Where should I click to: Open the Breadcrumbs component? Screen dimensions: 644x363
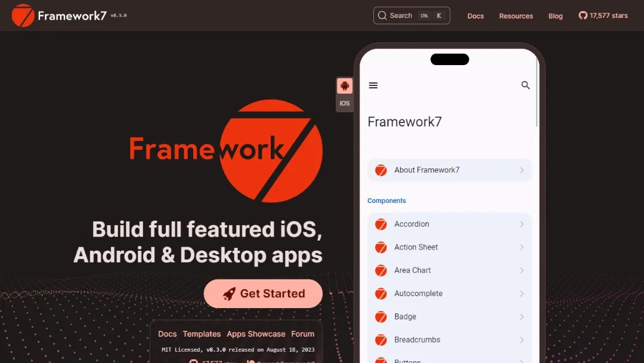tap(450, 340)
